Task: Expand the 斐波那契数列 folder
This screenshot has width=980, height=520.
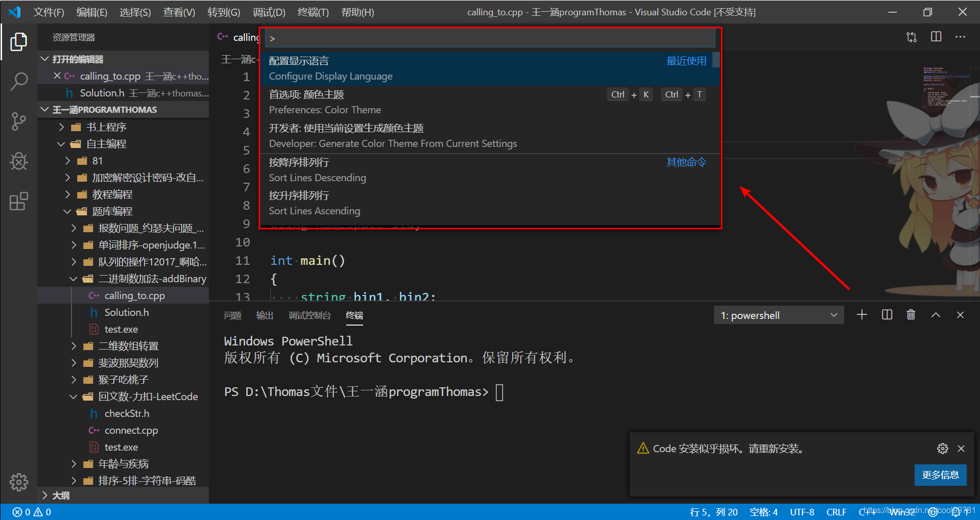Action: 123,363
